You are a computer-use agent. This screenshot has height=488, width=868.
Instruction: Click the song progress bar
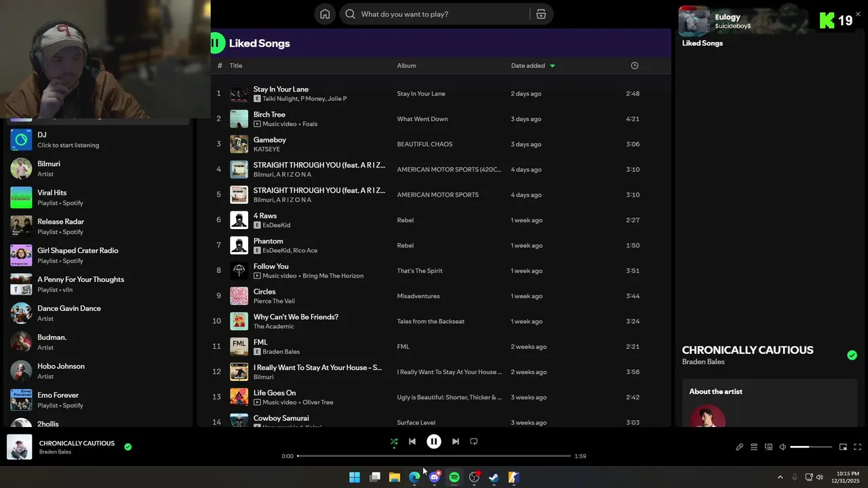point(434,456)
